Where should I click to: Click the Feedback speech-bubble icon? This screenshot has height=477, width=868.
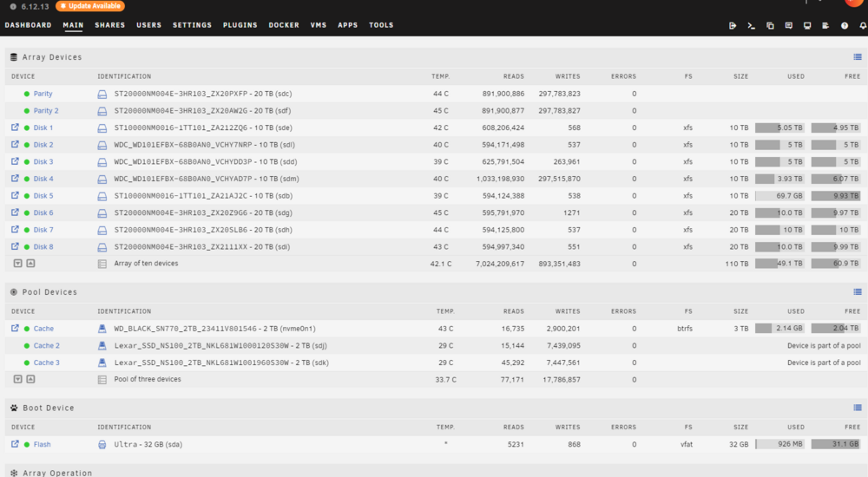(789, 25)
